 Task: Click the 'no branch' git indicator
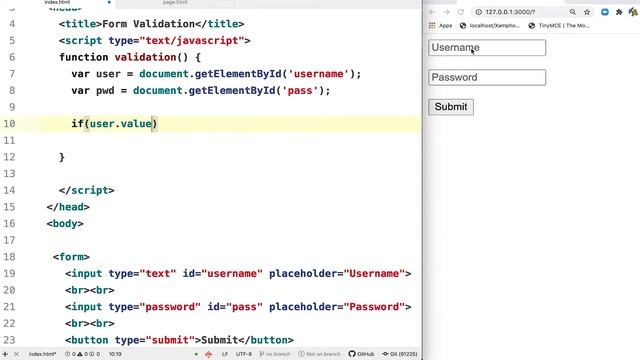[x=275, y=354]
